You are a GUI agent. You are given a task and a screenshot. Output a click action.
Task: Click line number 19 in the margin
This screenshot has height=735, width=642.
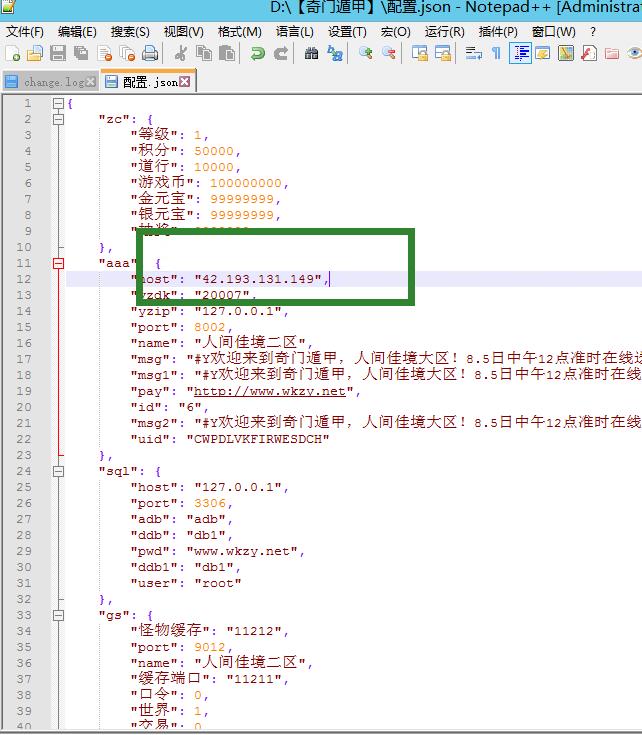click(26, 391)
